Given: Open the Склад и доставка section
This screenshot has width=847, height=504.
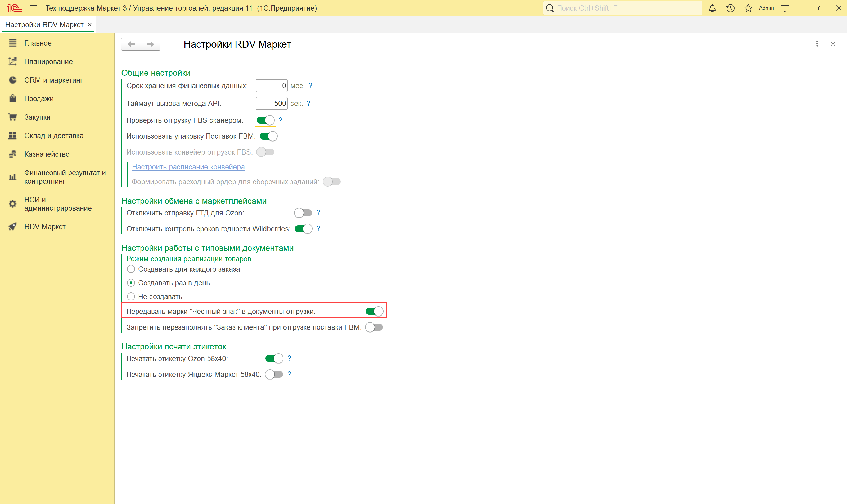Looking at the screenshot, I should [x=54, y=136].
